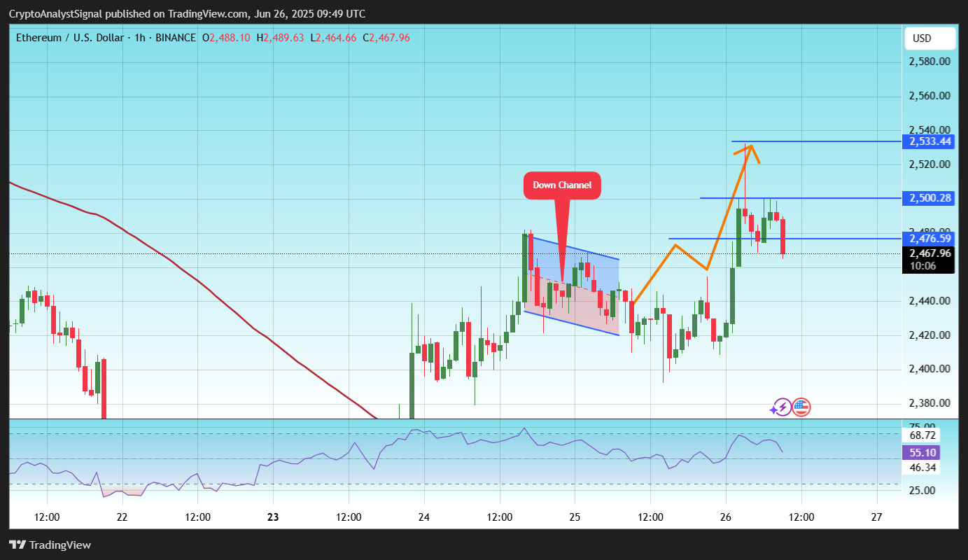This screenshot has height=560, width=968.
Task: Click date 22 on the time axis
Action: click(x=122, y=517)
